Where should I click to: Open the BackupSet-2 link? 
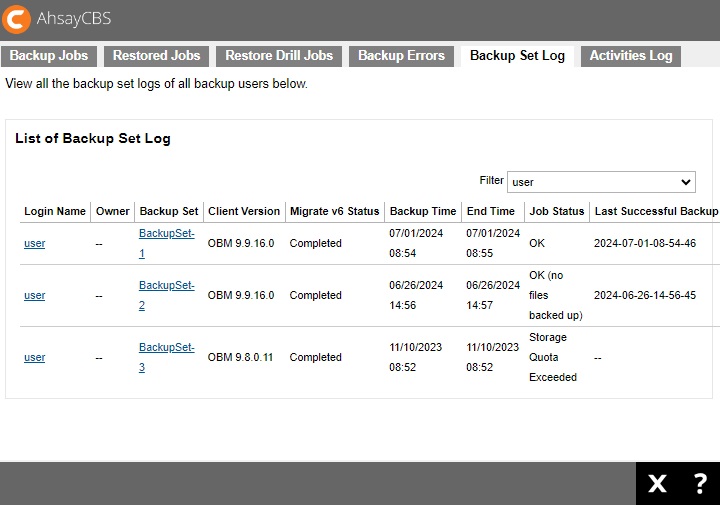(167, 295)
